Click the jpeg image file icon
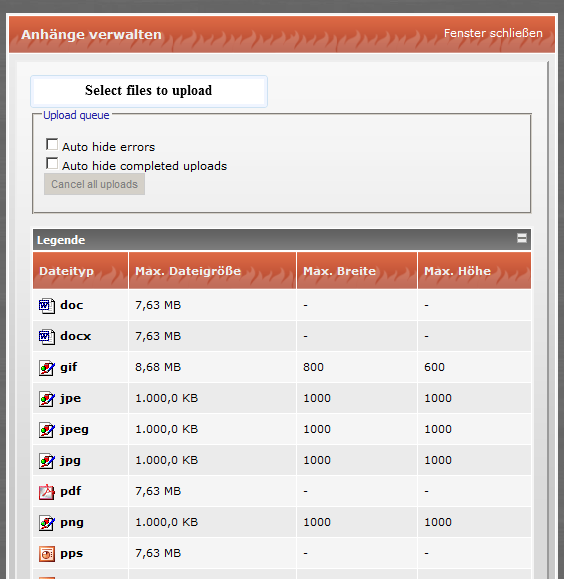The width and height of the screenshot is (564, 579). pyautogui.click(x=47, y=430)
